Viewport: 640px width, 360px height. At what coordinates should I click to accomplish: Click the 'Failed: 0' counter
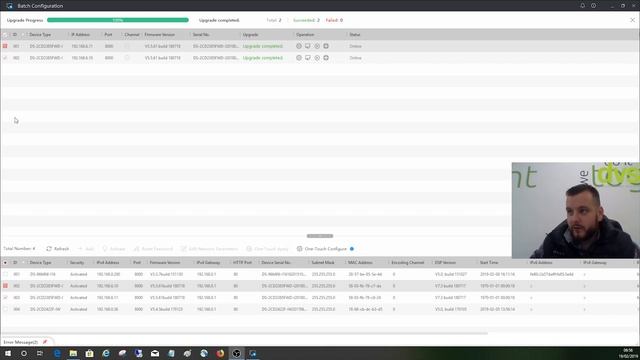click(334, 20)
